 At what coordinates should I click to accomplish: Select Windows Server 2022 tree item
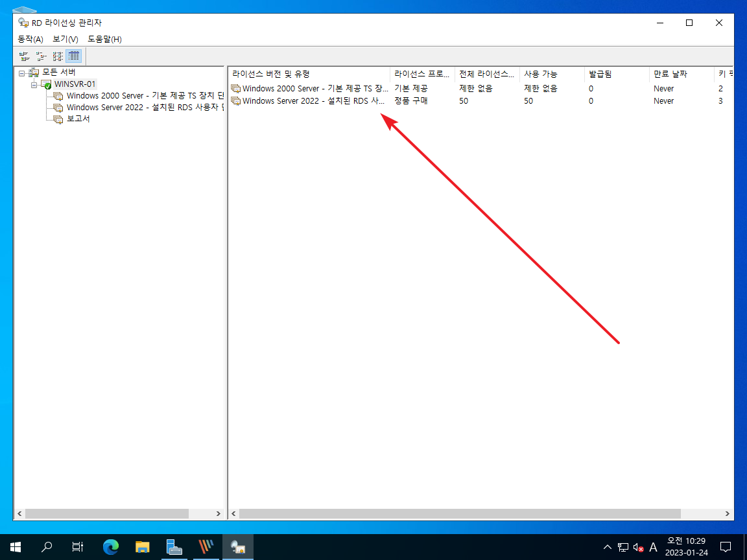pos(145,108)
